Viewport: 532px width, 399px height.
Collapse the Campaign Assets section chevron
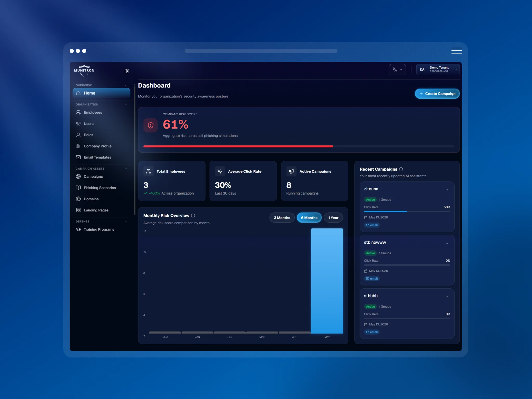(126, 169)
